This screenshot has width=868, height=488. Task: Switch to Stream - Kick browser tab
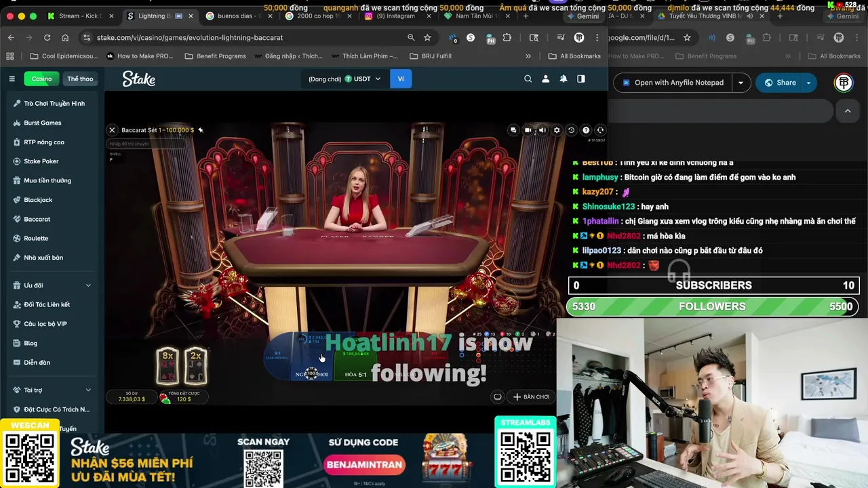pyautogui.click(x=81, y=16)
